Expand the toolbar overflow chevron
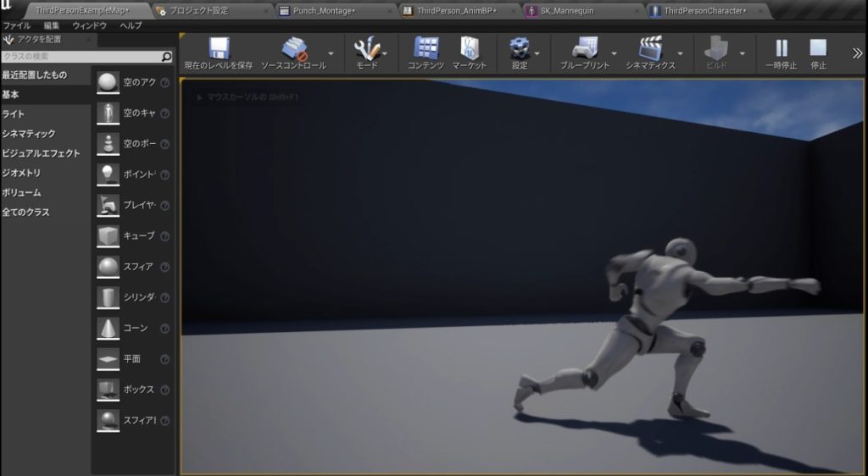 click(857, 53)
